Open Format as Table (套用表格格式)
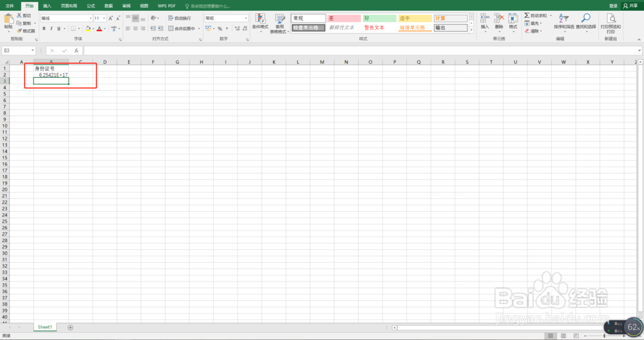This screenshot has height=340, width=644. (x=279, y=23)
